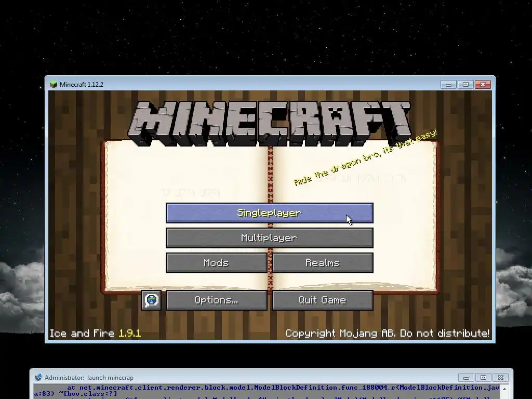This screenshot has width=532, height=399.
Task: Open the Options menu
Action: coord(217,300)
